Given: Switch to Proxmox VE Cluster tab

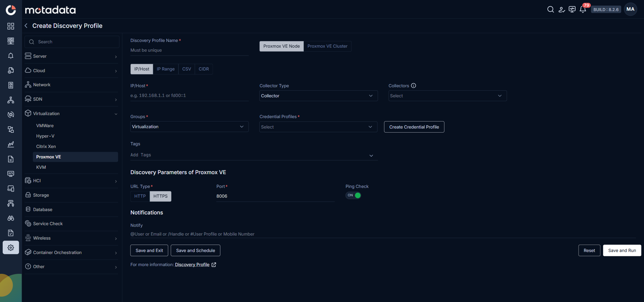Looking at the screenshot, I should 327,46.
